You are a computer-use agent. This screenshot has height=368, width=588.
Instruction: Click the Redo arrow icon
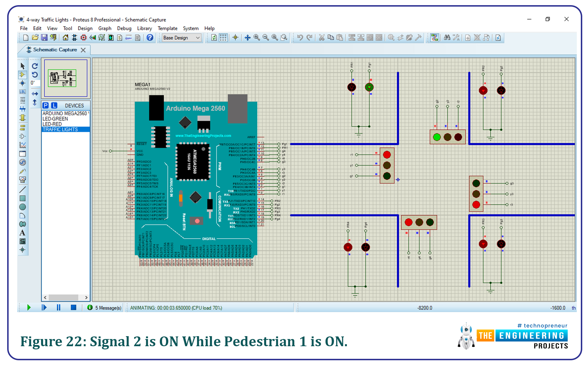(309, 38)
